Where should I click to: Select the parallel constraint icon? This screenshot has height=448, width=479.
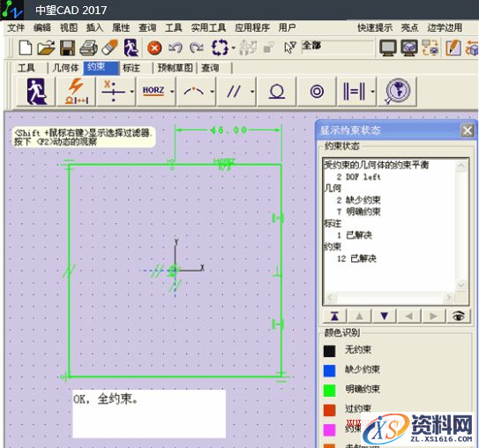(234, 92)
